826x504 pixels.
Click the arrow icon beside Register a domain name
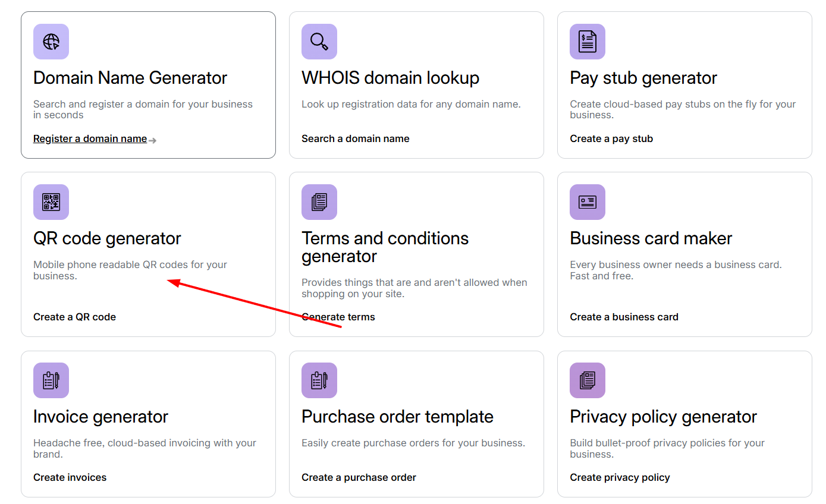[153, 140]
